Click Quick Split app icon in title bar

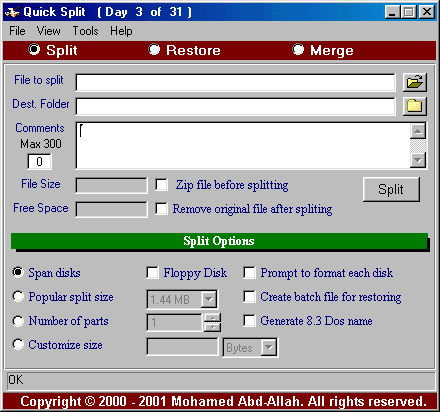[x=12, y=12]
